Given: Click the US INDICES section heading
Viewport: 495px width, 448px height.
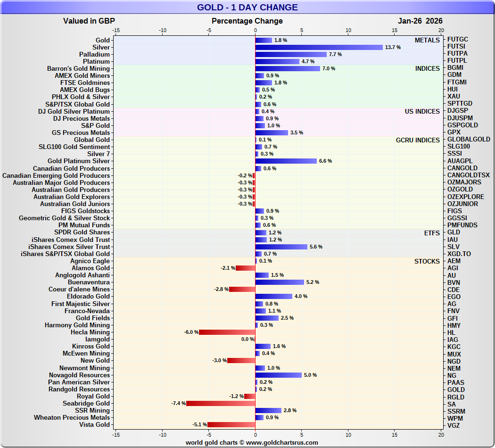Looking at the screenshot, I should [x=422, y=111].
